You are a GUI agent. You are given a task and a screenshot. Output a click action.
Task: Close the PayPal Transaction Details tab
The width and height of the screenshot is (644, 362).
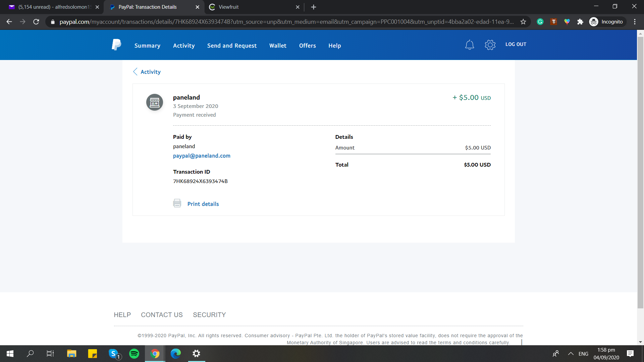pyautogui.click(x=197, y=7)
